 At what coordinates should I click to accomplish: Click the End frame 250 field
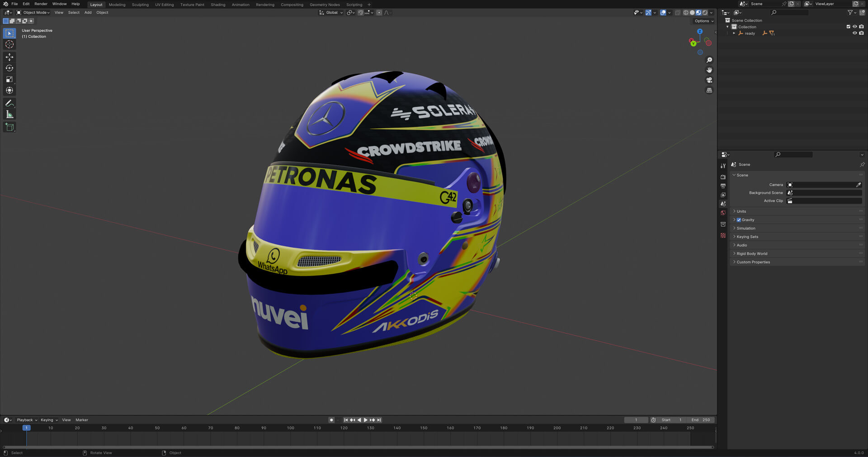tap(701, 420)
